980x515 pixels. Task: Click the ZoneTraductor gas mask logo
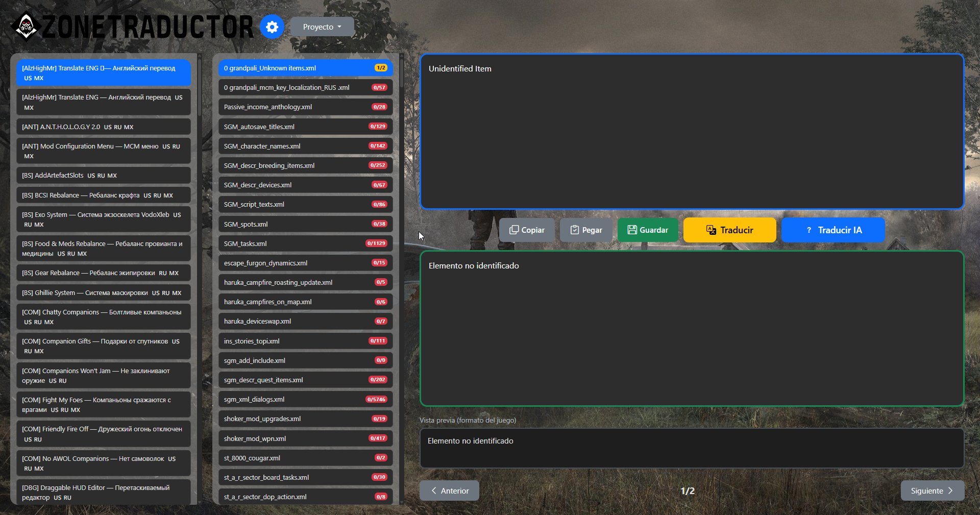(26, 26)
